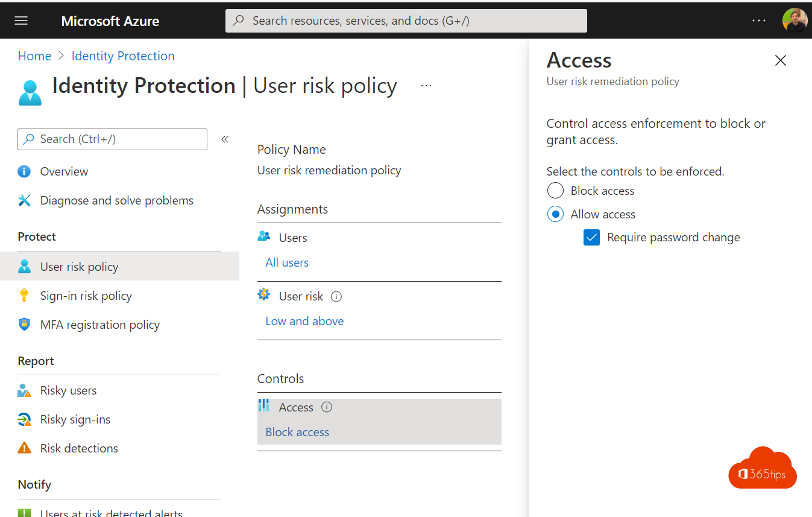Click the Access controls icon

click(263, 405)
